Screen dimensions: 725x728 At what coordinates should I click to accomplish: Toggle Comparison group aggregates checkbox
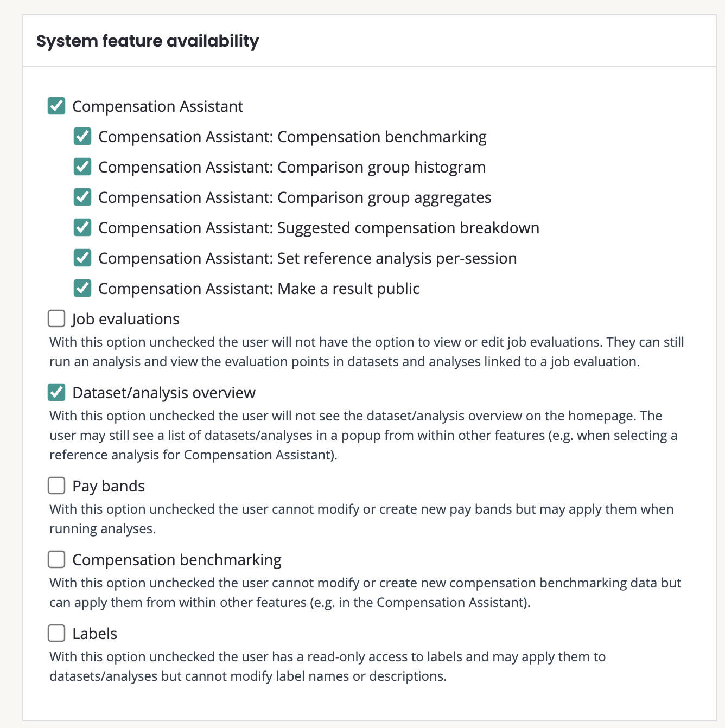click(x=82, y=197)
